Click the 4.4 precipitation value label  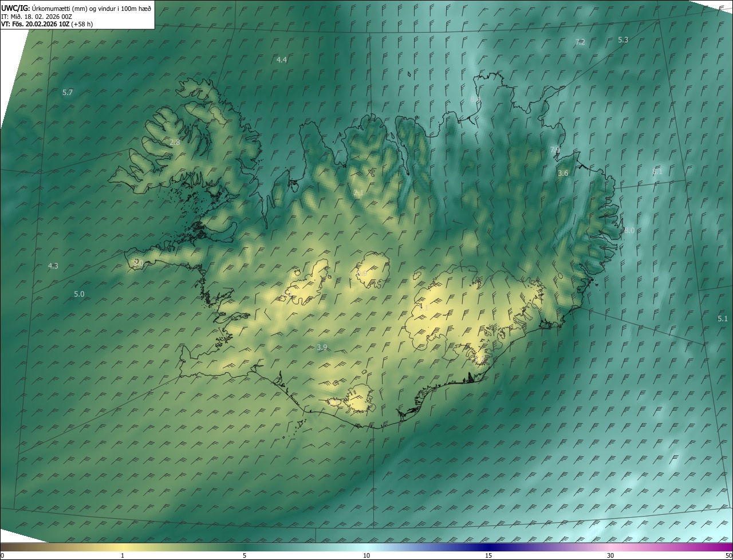pyautogui.click(x=282, y=60)
